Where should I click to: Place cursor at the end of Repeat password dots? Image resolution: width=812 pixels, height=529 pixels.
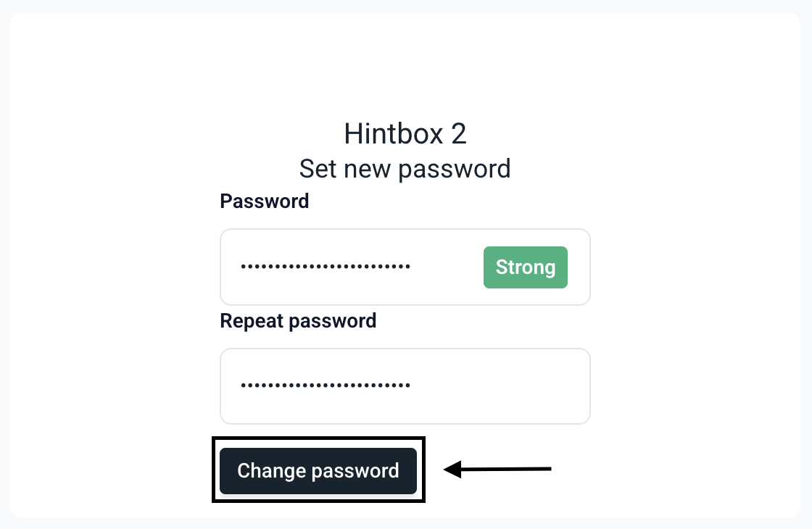[x=412, y=386]
